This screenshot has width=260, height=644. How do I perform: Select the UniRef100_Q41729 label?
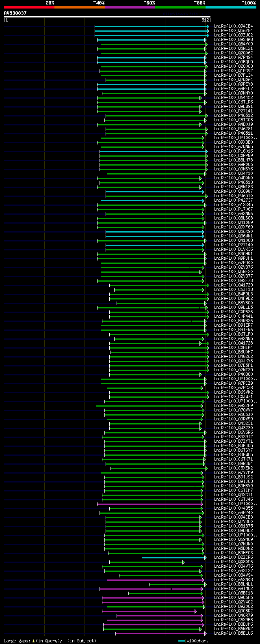pos(233,285)
